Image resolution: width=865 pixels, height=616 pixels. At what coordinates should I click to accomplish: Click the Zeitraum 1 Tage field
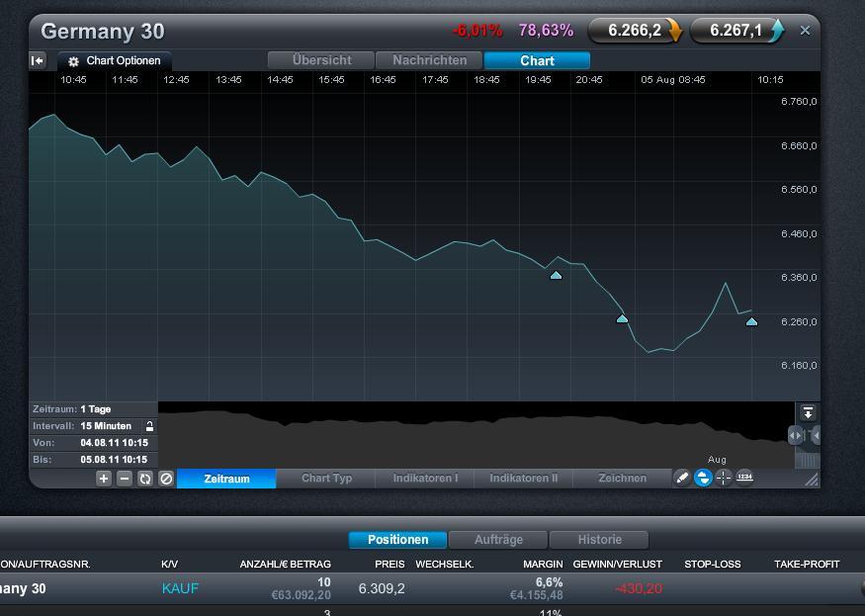coord(93,409)
